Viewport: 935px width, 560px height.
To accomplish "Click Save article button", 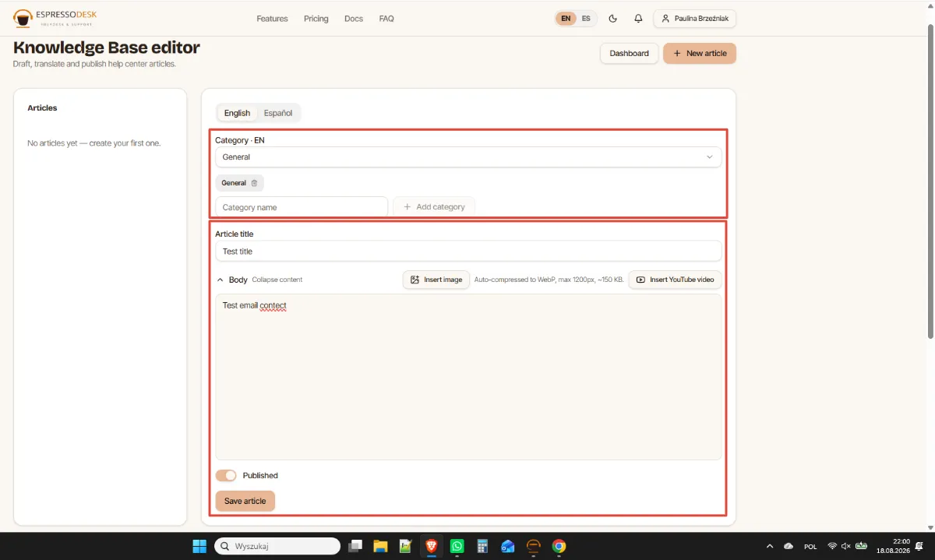I will pos(245,501).
